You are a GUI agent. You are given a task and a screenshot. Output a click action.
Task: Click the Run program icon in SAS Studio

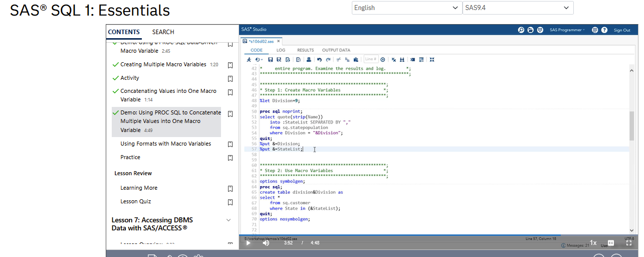click(x=249, y=60)
